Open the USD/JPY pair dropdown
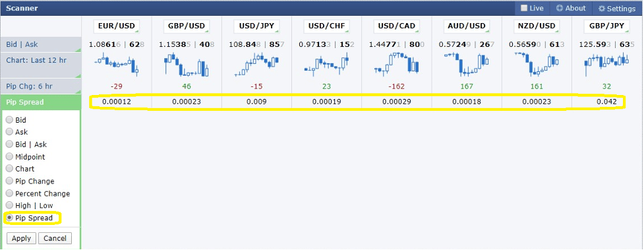 (x=256, y=26)
